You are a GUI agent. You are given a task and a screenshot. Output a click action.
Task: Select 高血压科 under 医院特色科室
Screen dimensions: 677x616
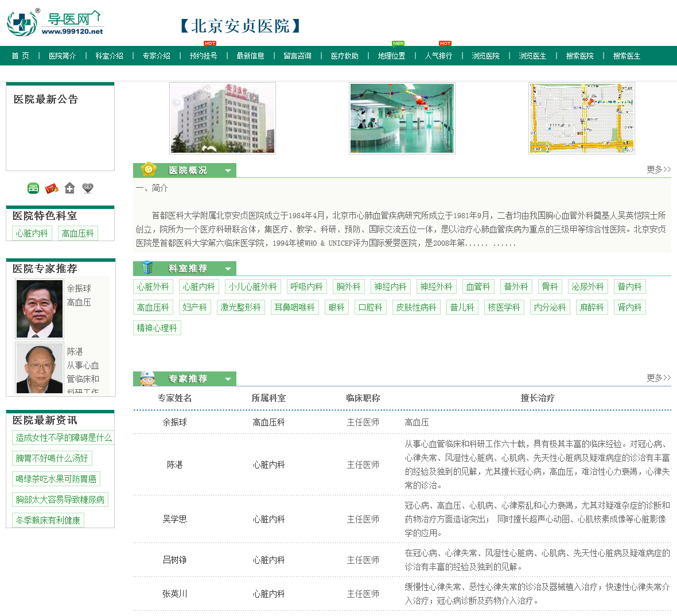tap(77, 233)
